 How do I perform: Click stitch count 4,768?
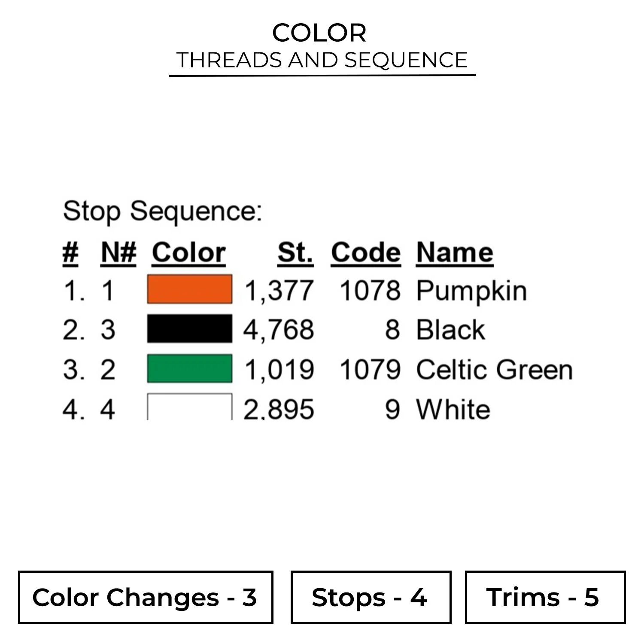pyautogui.click(x=279, y=330)
